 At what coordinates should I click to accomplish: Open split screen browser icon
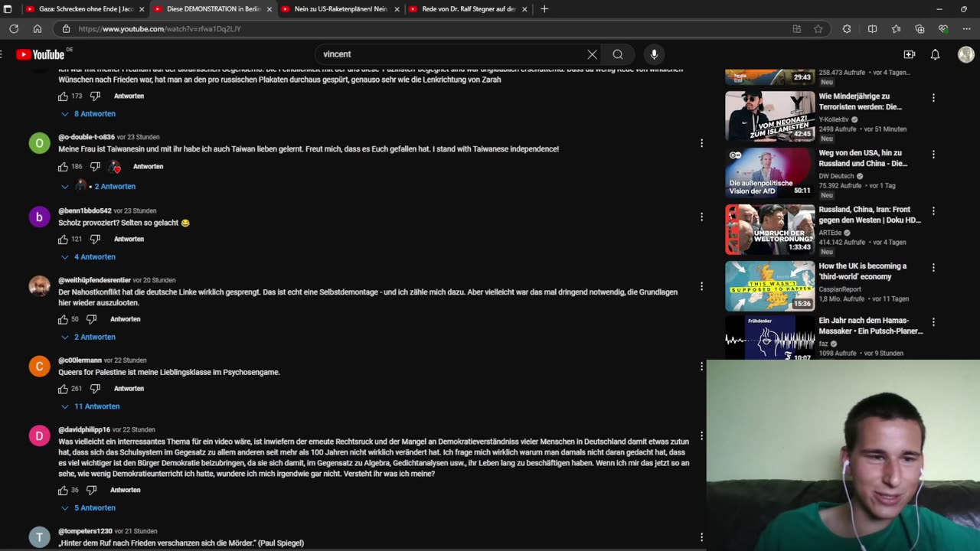(x=872, y=29)
